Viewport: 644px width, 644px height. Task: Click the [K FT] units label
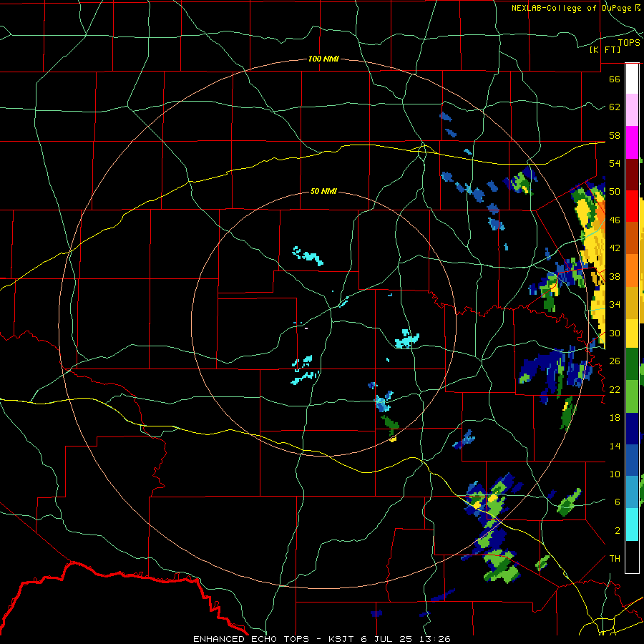605,49
